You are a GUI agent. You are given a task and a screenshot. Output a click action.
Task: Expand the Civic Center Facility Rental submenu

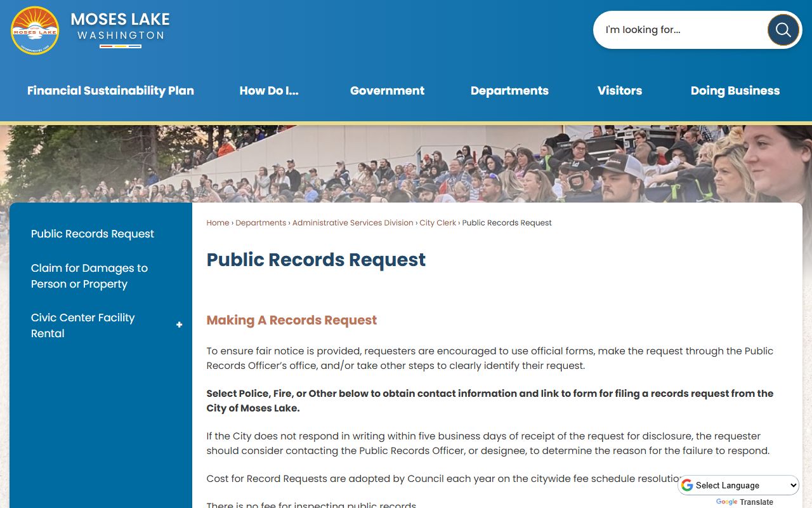click(x=179, y=325)
